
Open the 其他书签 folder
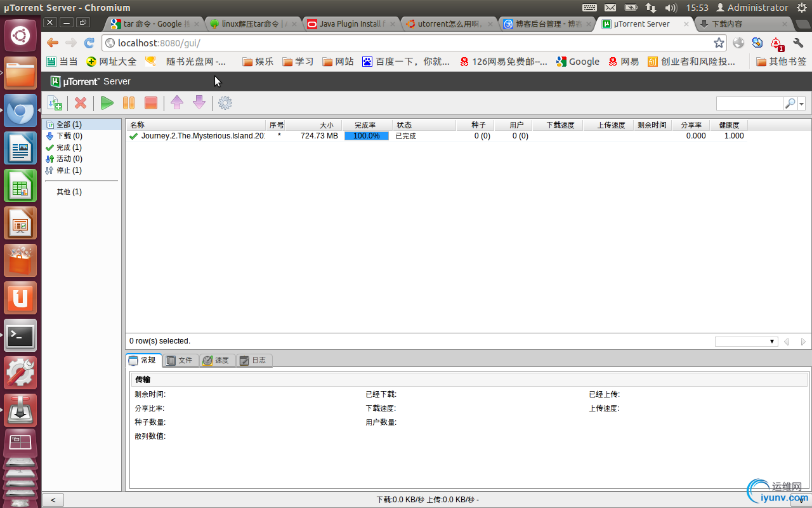point(782,62)
